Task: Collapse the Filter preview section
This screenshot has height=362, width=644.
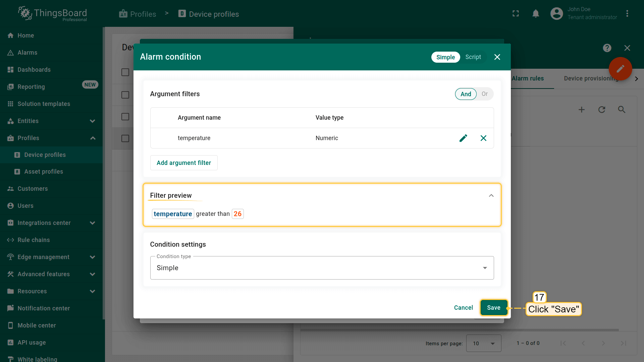Action: [491, 195]
